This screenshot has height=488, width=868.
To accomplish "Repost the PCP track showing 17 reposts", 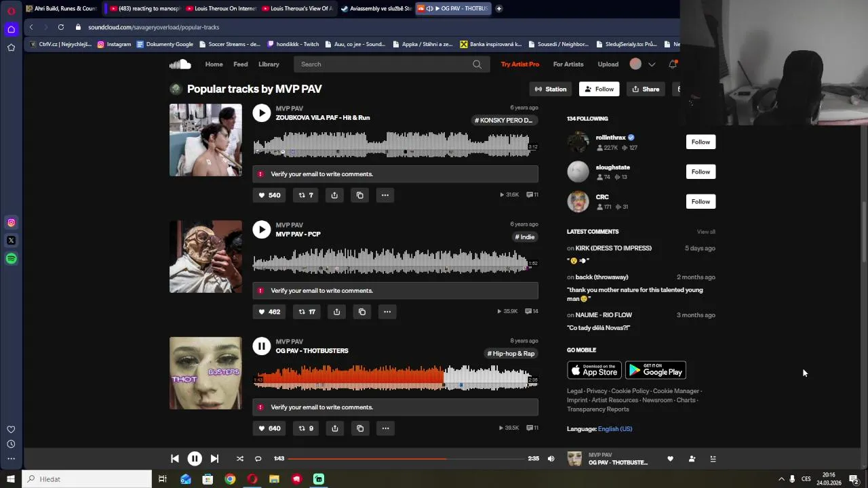I will pyautogui.click(x=307, y=312).
